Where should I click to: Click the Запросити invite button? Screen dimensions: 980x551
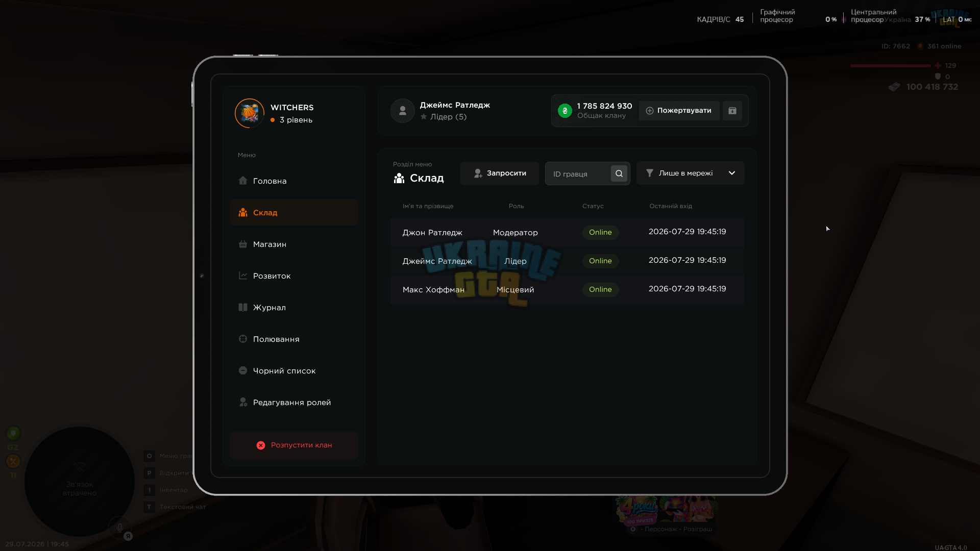coord(500,173)
